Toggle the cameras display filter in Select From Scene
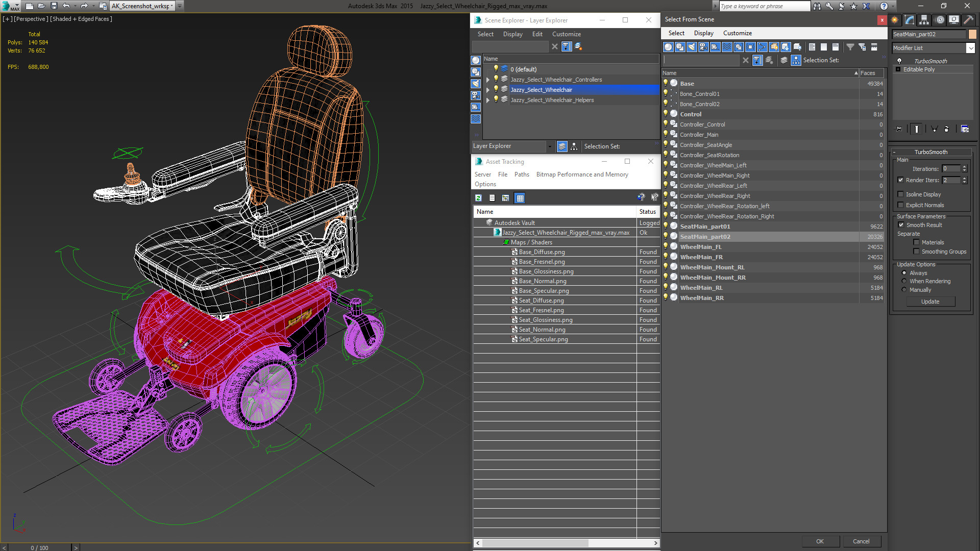Image resolution: width=980 pixels, height=551 pixels. (703, 47)
